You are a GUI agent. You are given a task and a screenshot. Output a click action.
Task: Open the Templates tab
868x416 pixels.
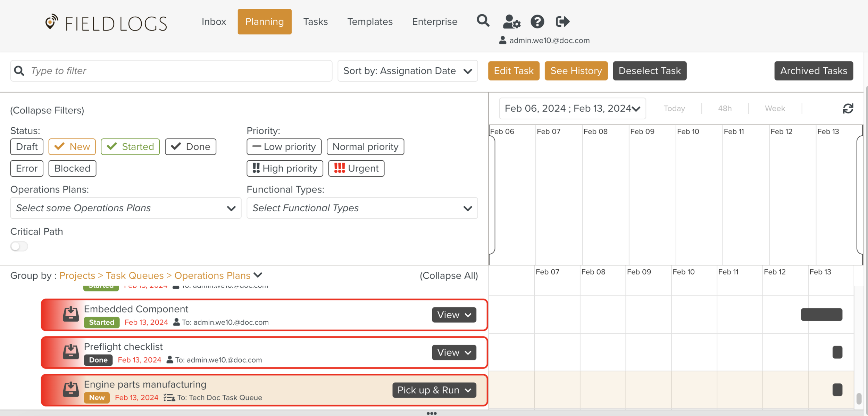370,22
